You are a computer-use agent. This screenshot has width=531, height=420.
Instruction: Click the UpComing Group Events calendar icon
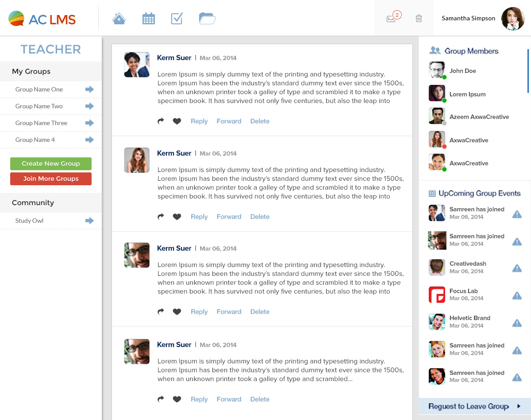pos(433,193)
